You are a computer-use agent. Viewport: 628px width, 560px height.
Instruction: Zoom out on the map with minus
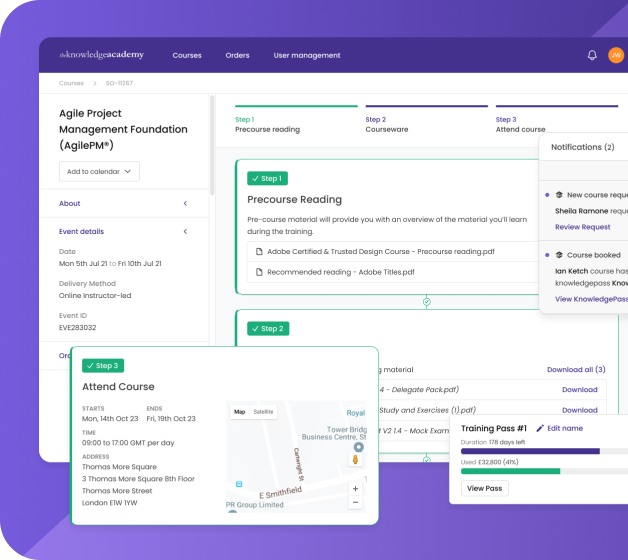[356, 503]
